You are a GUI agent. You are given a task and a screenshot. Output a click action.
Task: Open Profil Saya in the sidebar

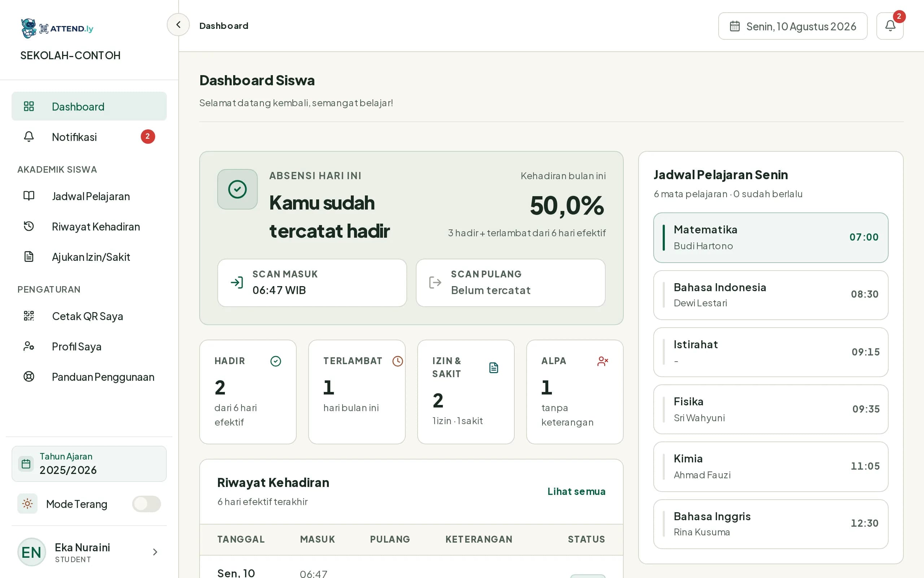89,346
